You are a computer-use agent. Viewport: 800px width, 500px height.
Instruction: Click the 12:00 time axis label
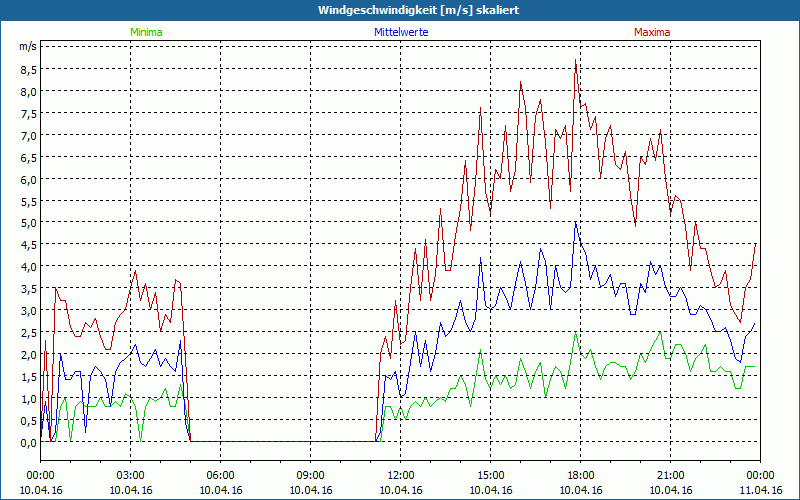click(401, 476)
